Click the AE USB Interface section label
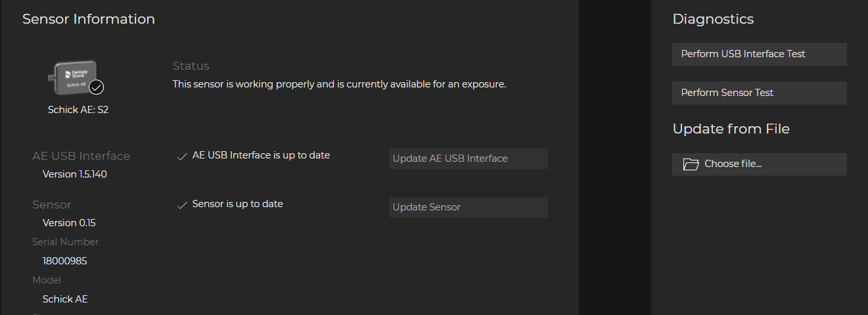The height and width of the screenshot is (315, 868). (81, 156)
